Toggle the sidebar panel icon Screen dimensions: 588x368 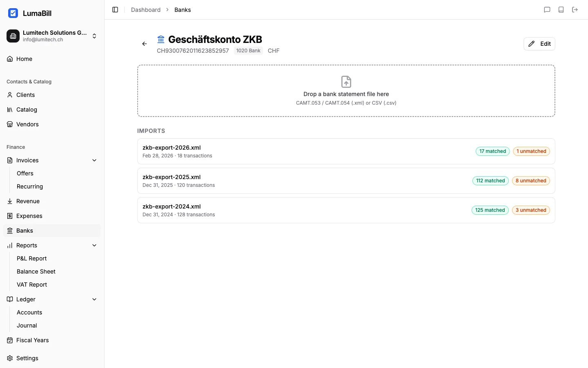click(115, 10)
